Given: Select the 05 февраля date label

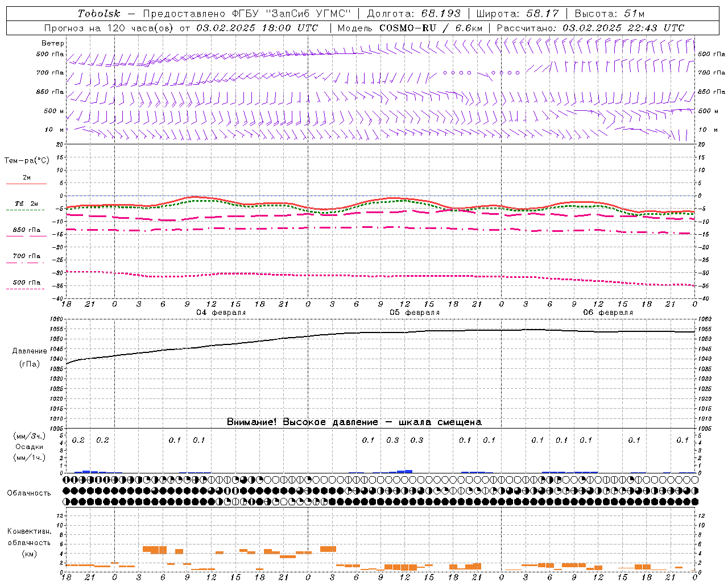Looking at the screenshot, I should coord(415,313).
